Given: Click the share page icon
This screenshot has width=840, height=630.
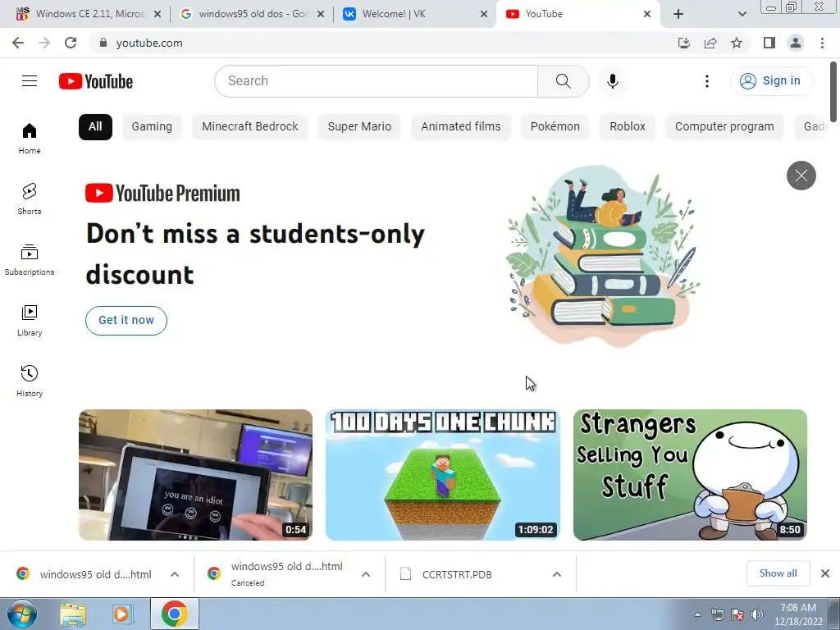Looking at the screenshot, I should (710, 43).
